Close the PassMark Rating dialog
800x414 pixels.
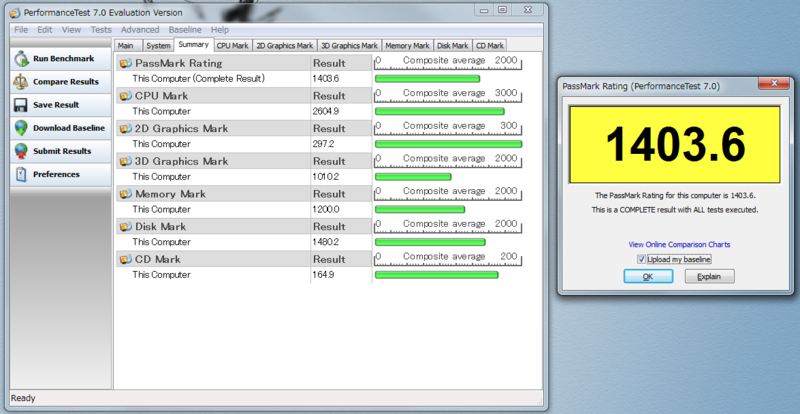click(x=774, y=84)
